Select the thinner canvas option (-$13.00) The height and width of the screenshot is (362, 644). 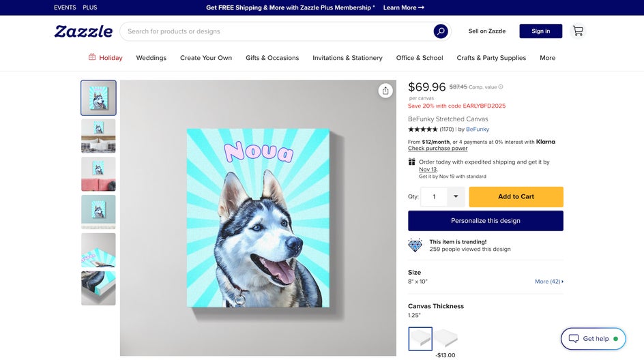pyautogui.click(x=446, y=338)
